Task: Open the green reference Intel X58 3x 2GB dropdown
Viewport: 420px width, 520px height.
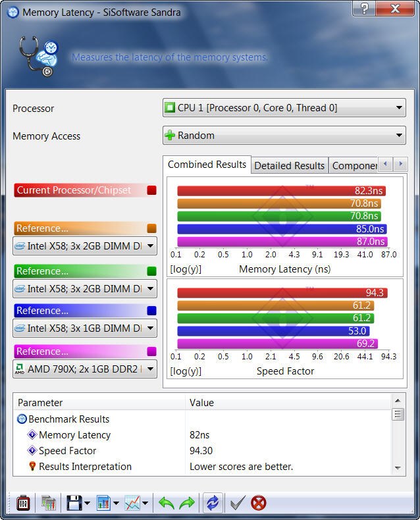Action: point(85,289)
